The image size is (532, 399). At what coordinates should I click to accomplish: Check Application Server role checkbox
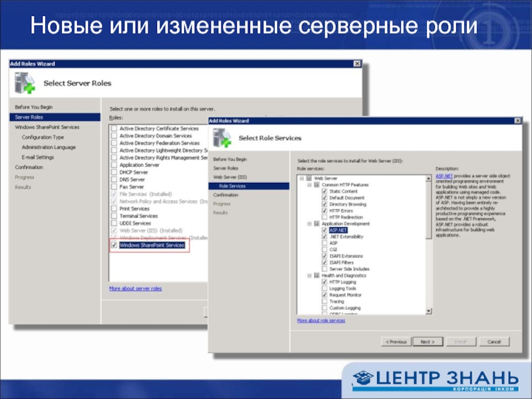pos(114,165)
